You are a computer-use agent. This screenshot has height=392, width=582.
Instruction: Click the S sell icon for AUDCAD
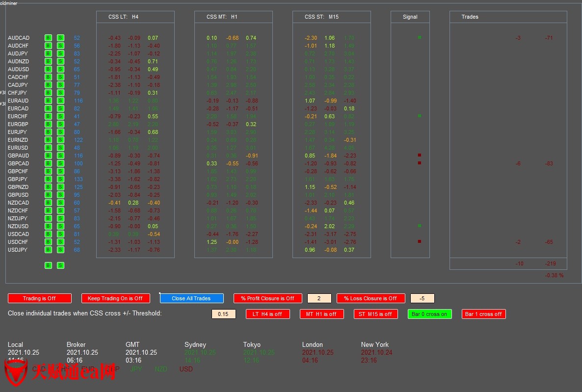coord(60,38)
